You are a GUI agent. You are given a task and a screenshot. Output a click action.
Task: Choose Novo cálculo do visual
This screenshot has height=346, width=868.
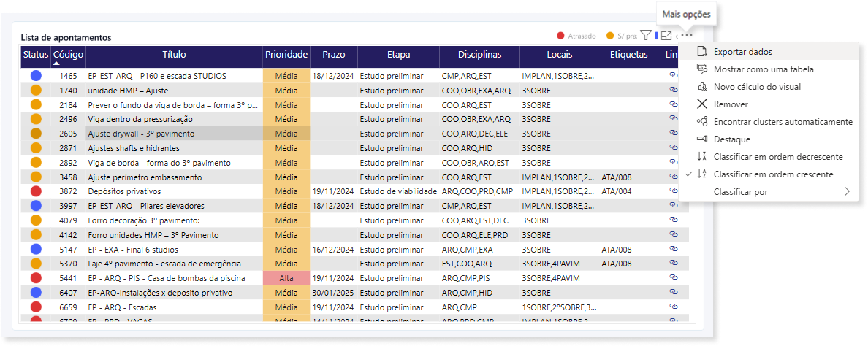pyautogui.click(x=769, y=87)
